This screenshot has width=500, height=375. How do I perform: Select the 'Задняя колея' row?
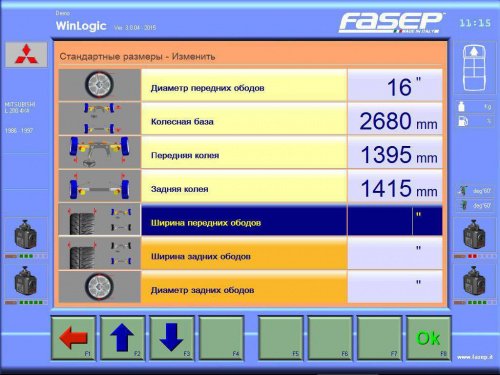(244, 186)
